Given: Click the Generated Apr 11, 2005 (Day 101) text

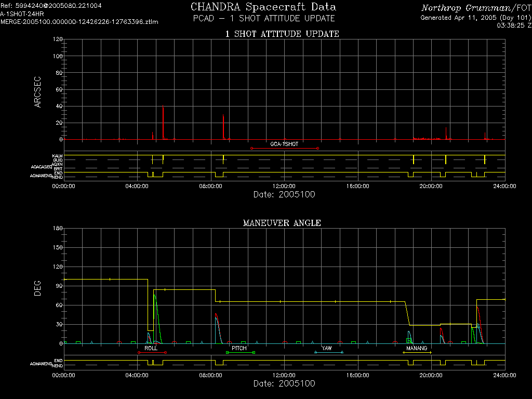Looking at the screenshot, I should click(475, 18).
